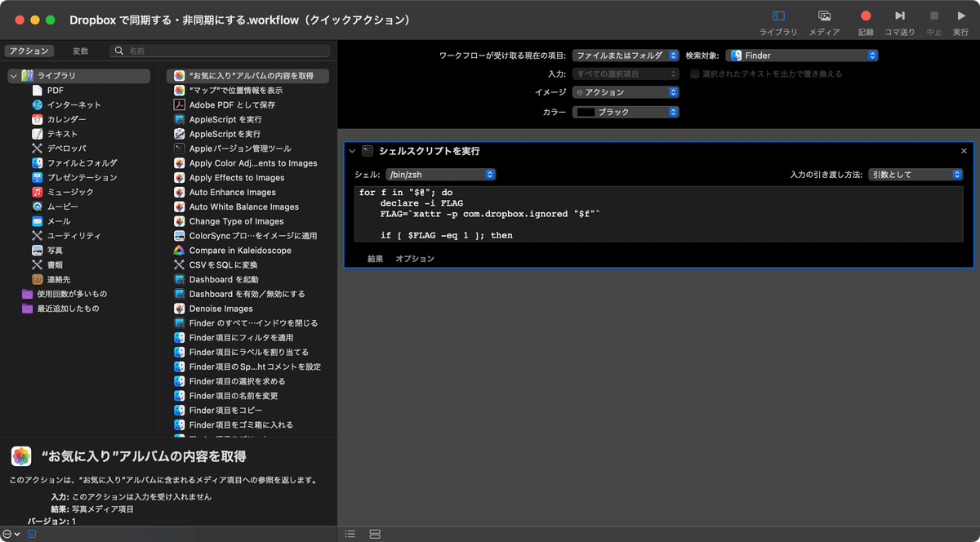The width and height of the screenshot is (980, 542).
Task: Step the workflow with コマ送り
Action: coord(899,21)
